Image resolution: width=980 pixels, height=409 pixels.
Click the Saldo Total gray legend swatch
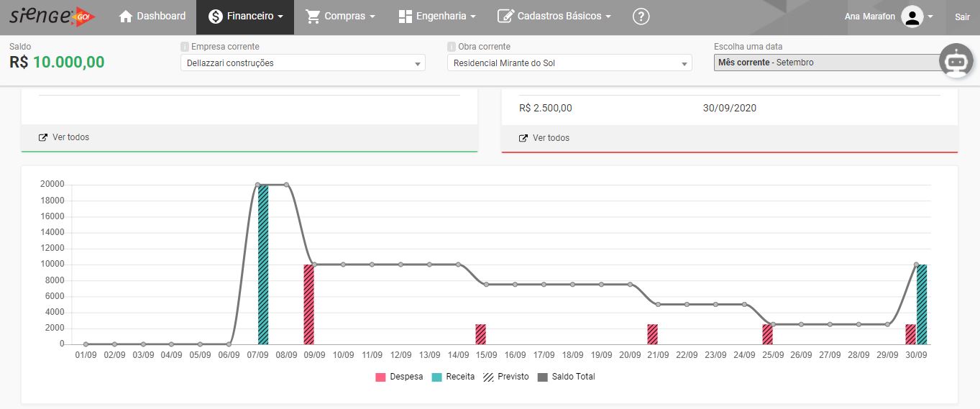[542, 377]
